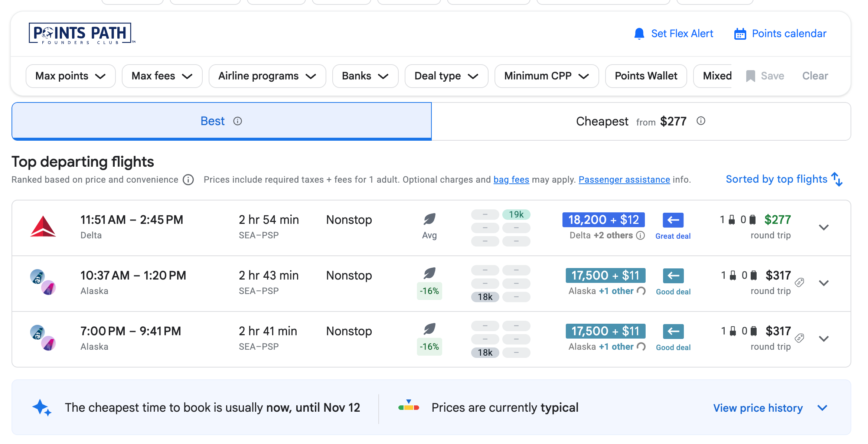This screenshot has width=868, height=444.
Task: Click the 18k pill on 10:37 AM flight
Action: coord(485,297)
